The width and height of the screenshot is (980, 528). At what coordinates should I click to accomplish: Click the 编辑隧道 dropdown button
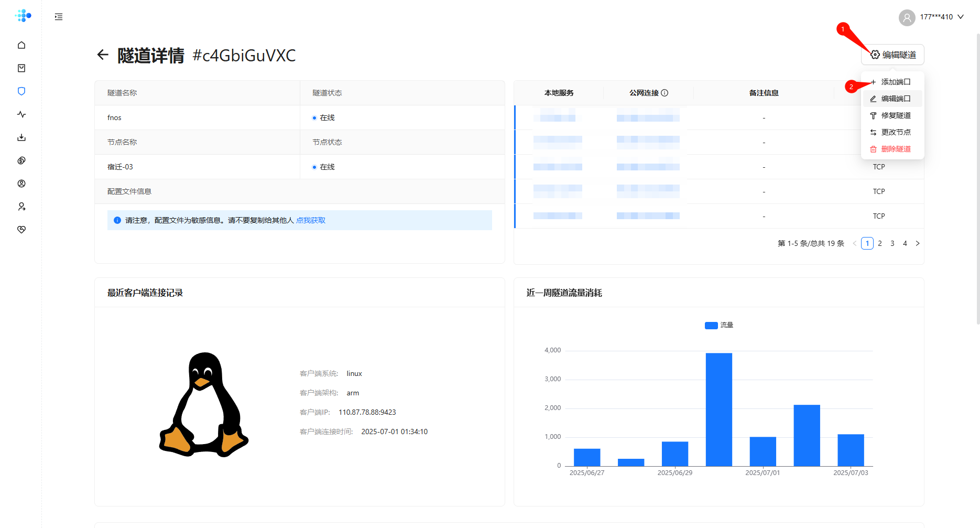[x=892, y=55]
